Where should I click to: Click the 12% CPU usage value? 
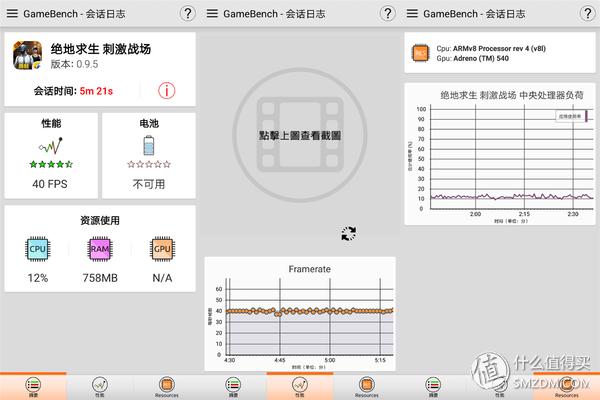pyautogui.click(x=38, y=278)
